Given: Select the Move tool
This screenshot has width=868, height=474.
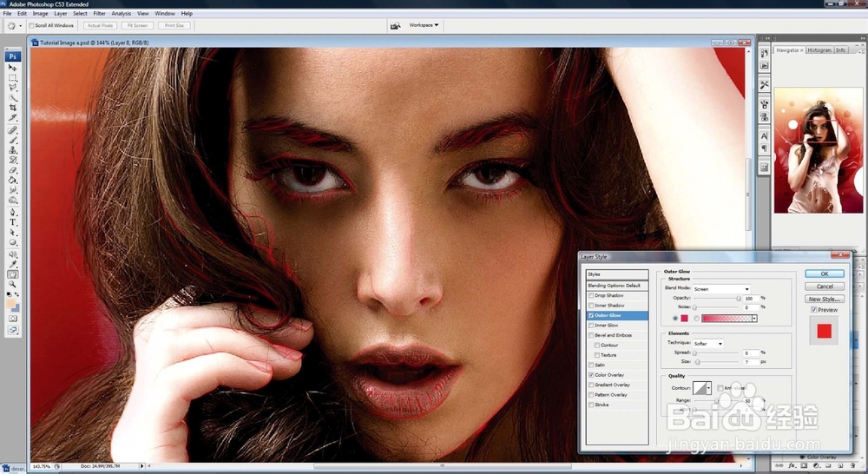Looking at the screenshot, I should (12, 68).
